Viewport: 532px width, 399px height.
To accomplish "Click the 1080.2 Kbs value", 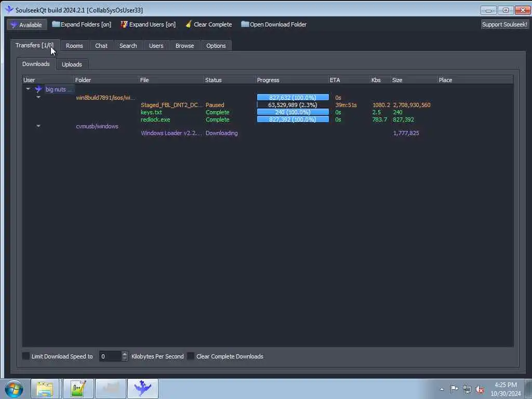I will tap(381, 105).
